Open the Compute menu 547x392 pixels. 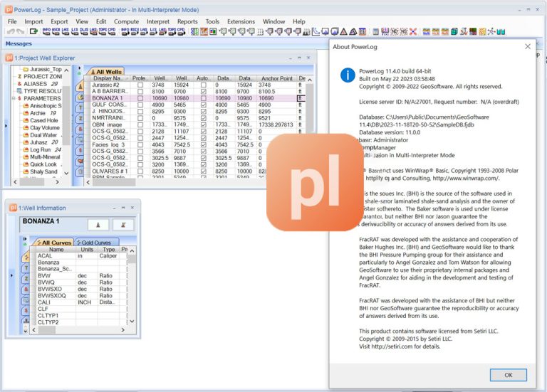126,21
